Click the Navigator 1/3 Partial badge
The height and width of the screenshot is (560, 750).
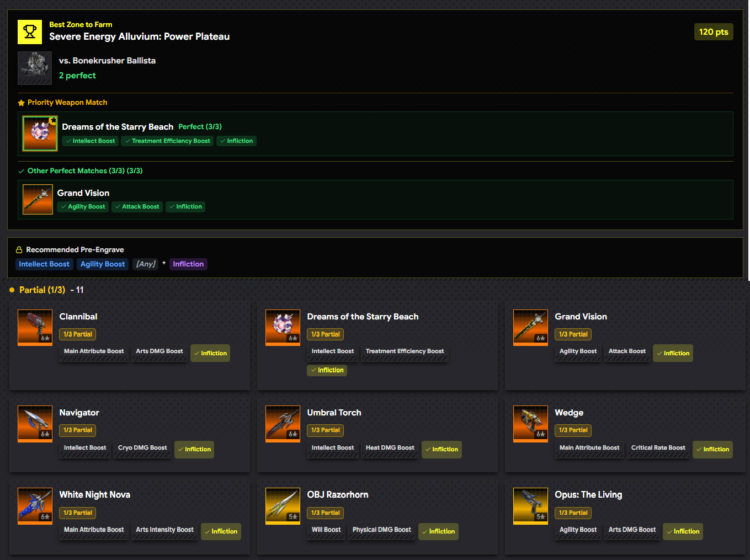coord(78,430)
